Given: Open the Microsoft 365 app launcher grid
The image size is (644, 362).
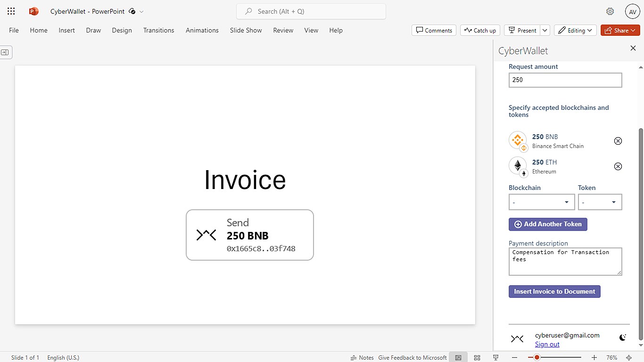Looking at the screenshot, I should coord(11,11).
